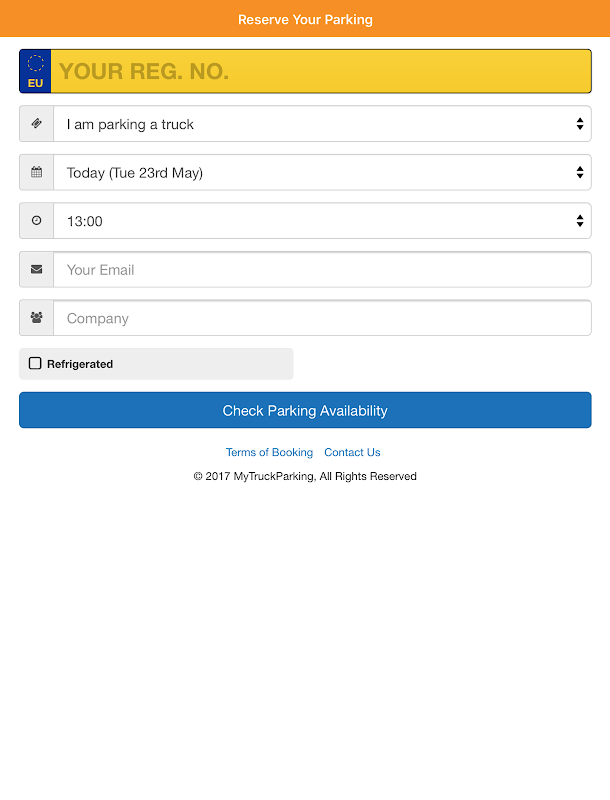Click the Reserve Your Parking header title
This screenshot has height=800, width=610.
[x=305, y=19]
